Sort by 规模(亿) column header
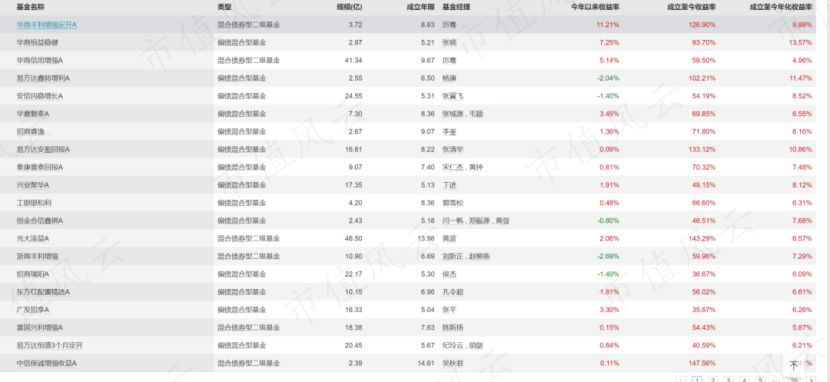This screenshot has height=382, width=830. tap(349, 7)
